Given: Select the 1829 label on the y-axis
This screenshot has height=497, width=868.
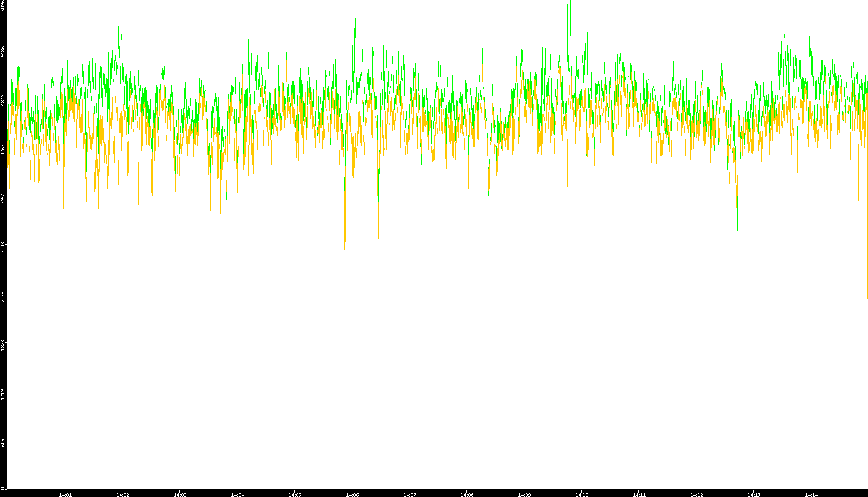Looking at the screenshot, I should coord(3,345).
